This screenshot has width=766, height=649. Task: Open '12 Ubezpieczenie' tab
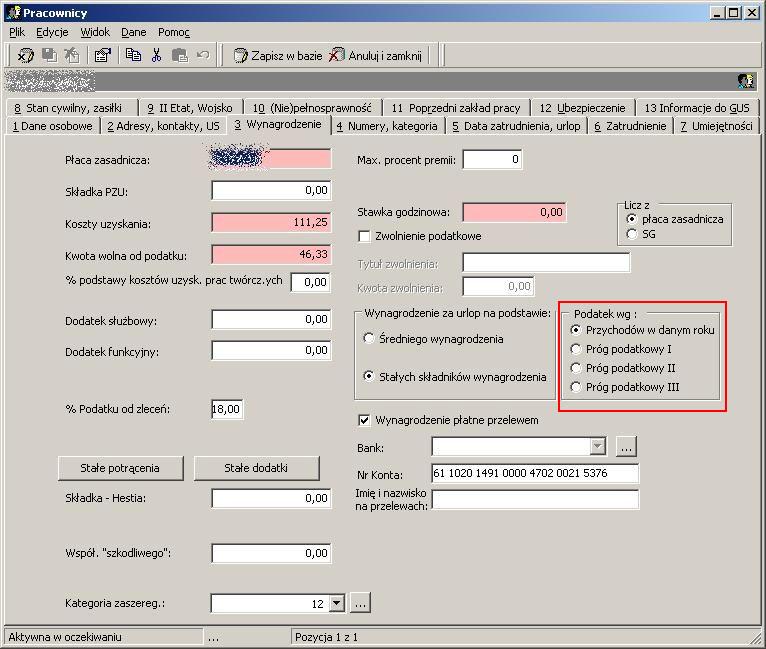pos(582,108)
